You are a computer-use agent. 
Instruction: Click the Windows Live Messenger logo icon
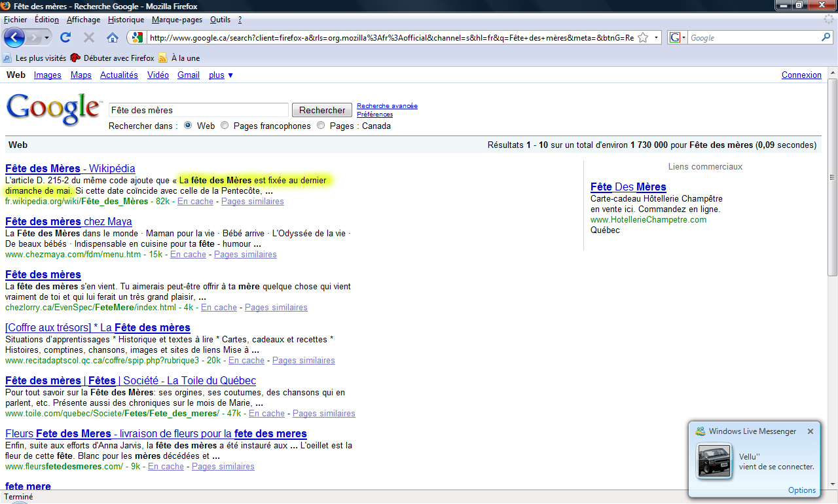(701, 431)
